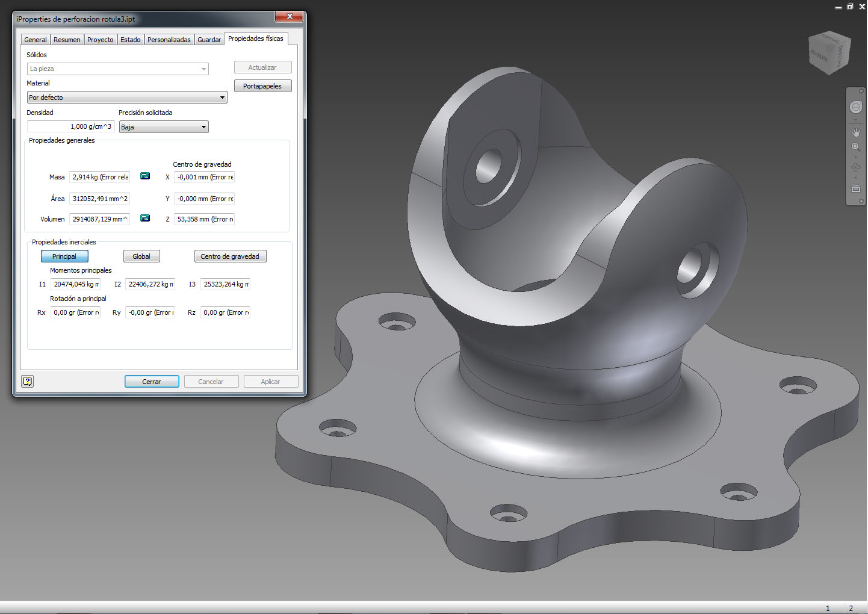Click document tab 1 in bottom bar
The width and height of the screenshot is (868, 614).
828,608
